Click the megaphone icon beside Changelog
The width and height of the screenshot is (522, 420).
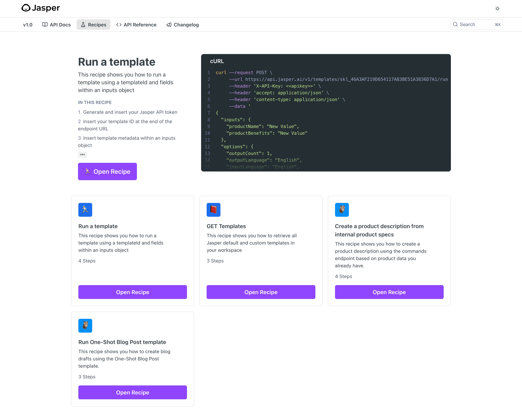click(169, 25)
